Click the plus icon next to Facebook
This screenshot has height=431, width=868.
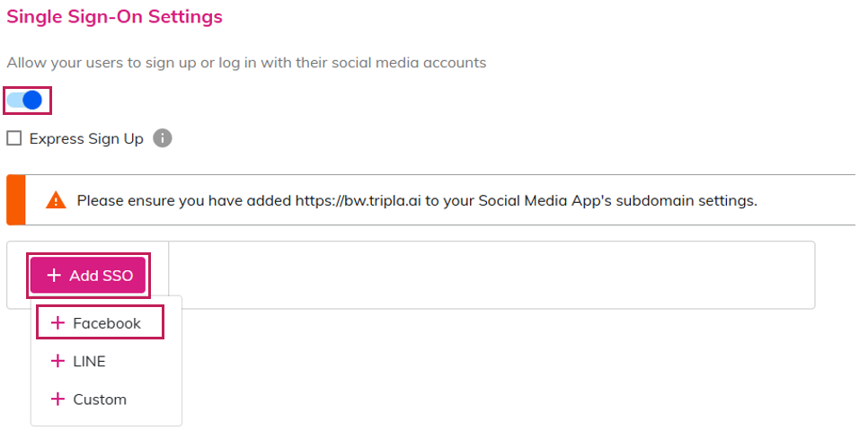(x=58, y=323)
